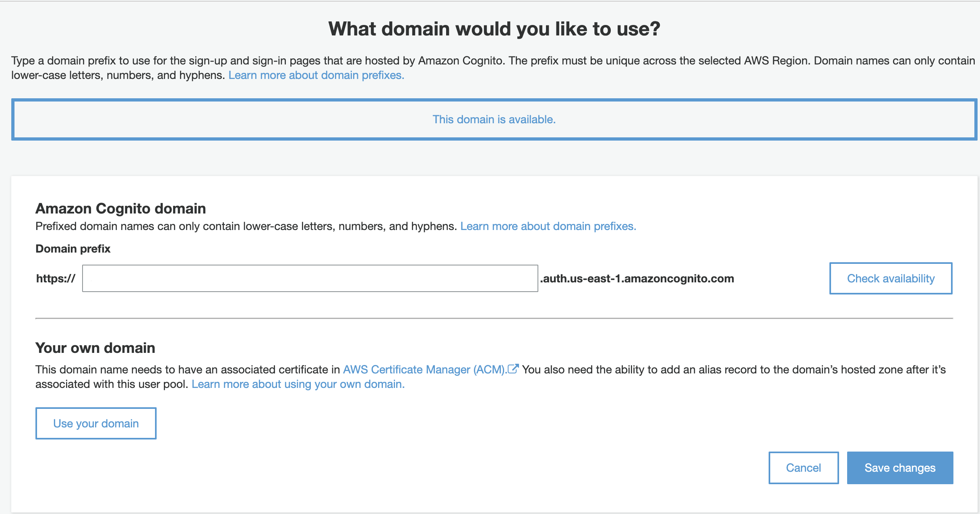Click the Use your domain button

click(x=96, y=423)
